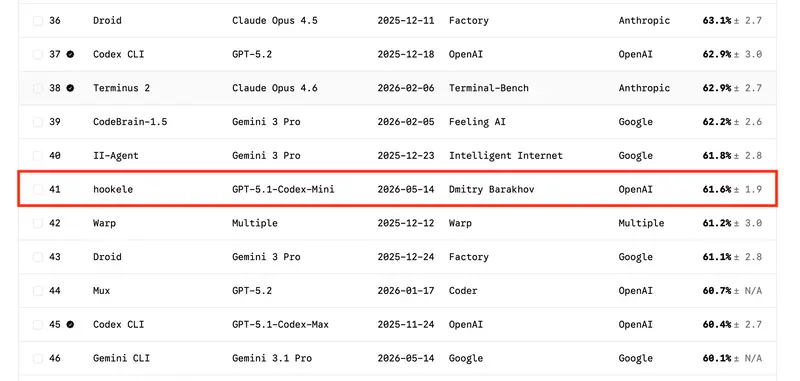Click the date 2025-12-11
This screenshot has height=381, width=800.
(x=406, y=20)
